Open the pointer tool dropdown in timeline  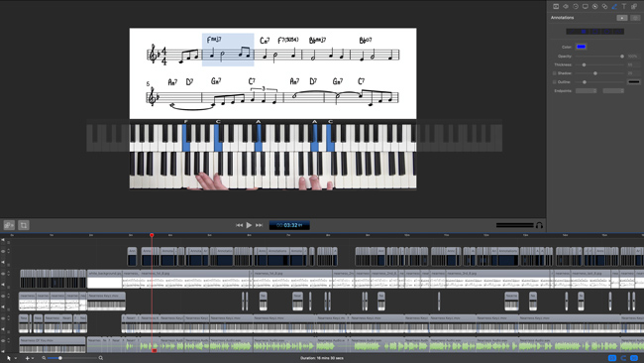15,358
